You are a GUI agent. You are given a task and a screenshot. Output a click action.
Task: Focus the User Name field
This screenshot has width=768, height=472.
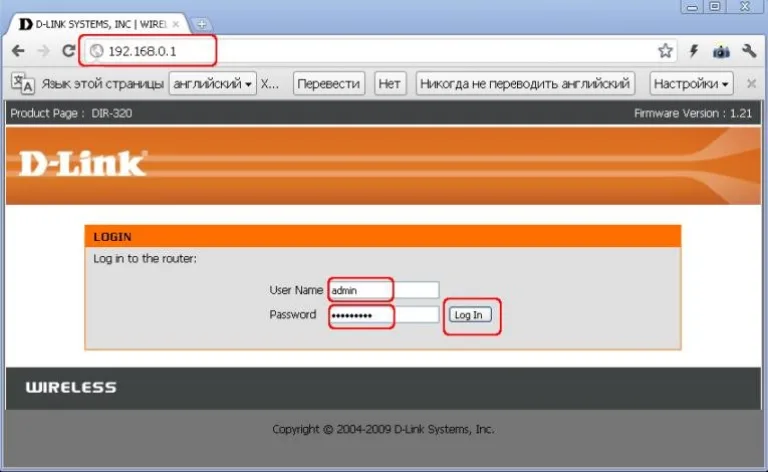coord(384,290)
